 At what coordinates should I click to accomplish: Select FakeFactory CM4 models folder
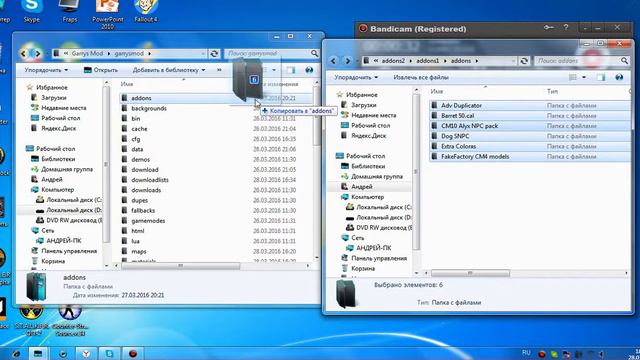(475, 157)
